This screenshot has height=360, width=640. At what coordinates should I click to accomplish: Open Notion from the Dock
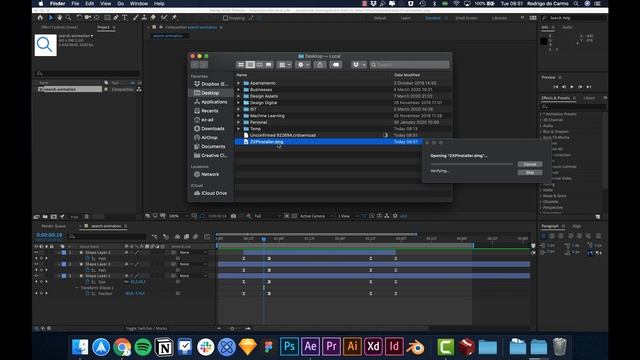[164, 347]
